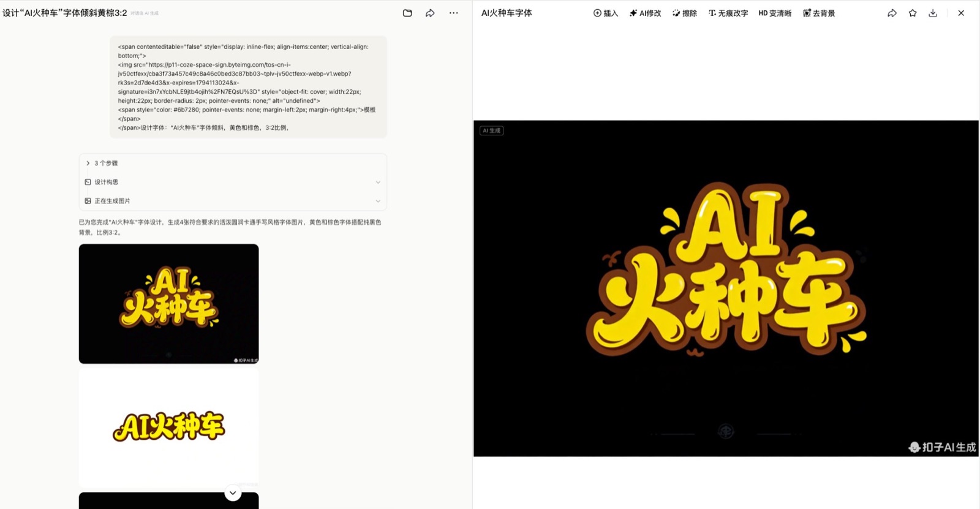Expand the 3个步骤 steps section
This screenshot has height=509, width=980.
[x=102, y=163]
